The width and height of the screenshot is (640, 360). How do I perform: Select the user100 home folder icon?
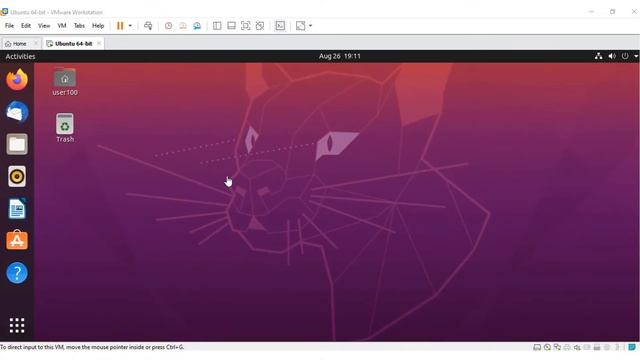[65, 82]
